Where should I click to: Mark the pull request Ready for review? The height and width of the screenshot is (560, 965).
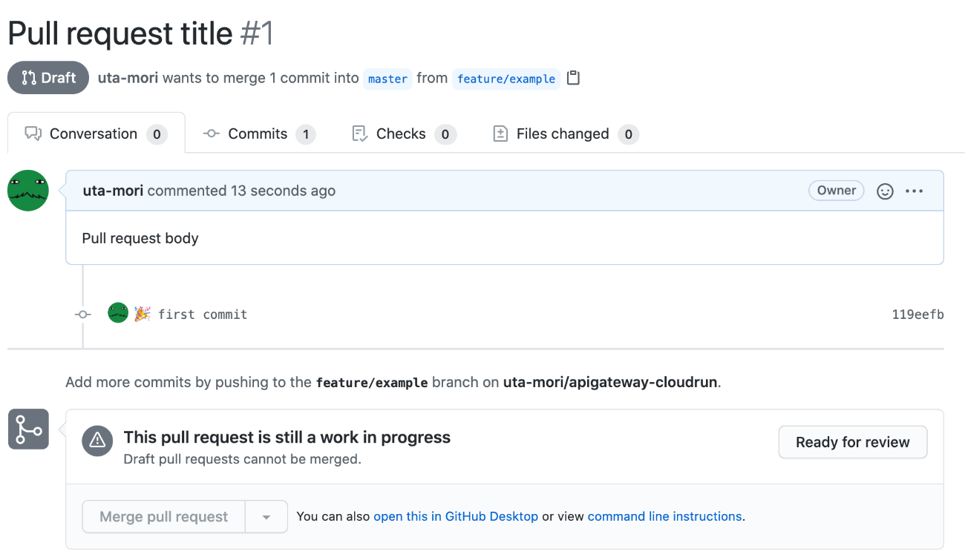click(852, 442)
